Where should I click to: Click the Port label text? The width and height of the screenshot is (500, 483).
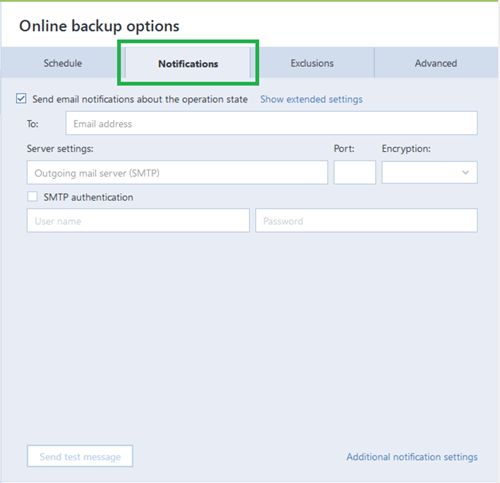coord(344,148)
